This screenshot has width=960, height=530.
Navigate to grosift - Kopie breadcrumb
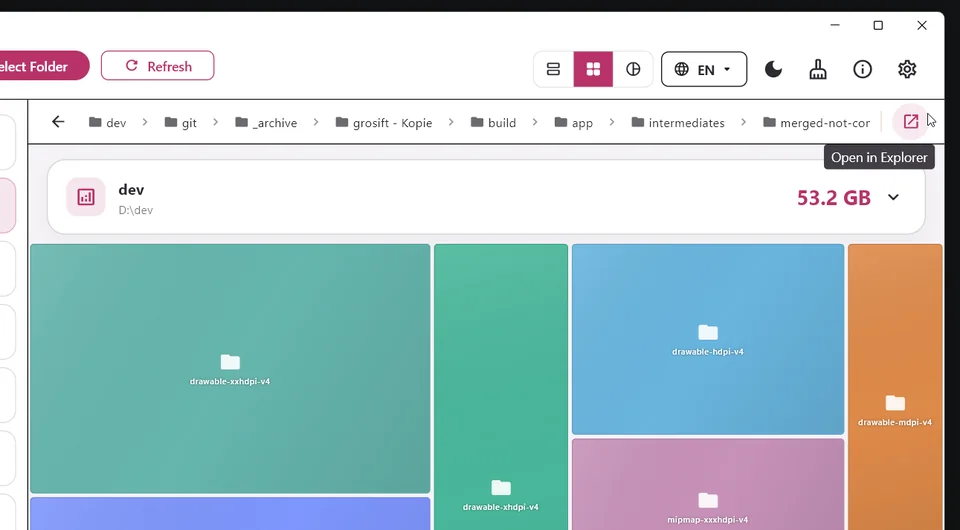(384, 123)
